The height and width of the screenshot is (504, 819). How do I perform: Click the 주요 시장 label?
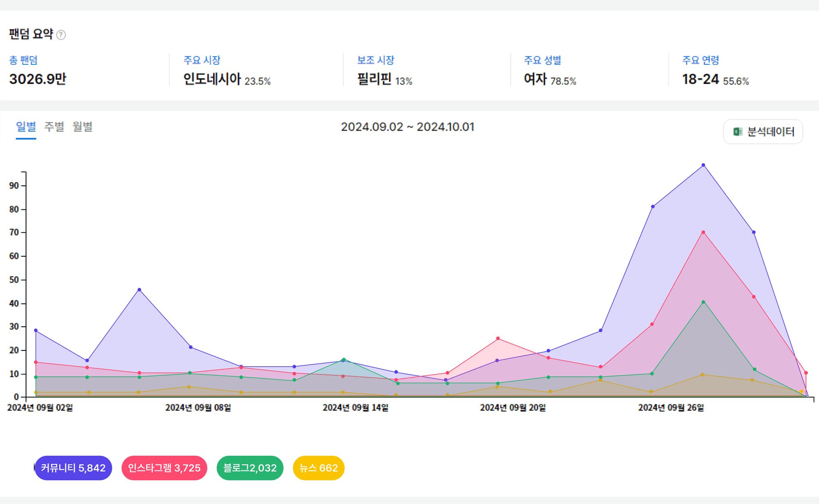202,60
